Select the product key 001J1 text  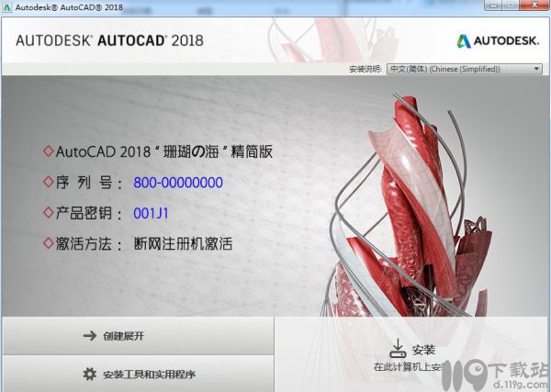pos(152,213)
